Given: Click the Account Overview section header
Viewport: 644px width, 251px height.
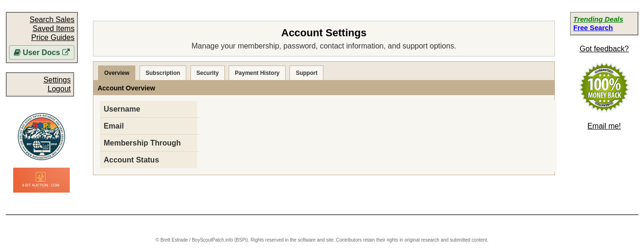Looking at the screenshot, I should [x=324, y=88].
